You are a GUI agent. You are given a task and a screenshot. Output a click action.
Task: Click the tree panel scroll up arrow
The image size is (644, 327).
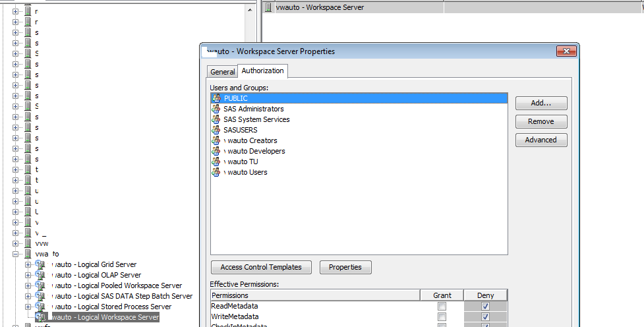point(250,9)
